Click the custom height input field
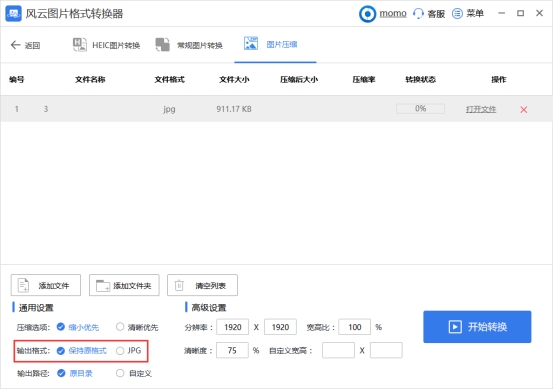The image size is (553, 389). click(386, 350)
